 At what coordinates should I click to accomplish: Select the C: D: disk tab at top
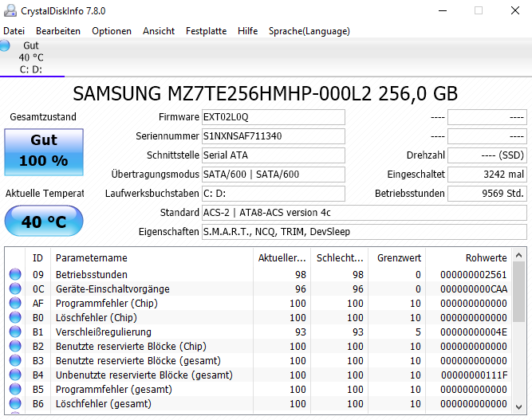[x=31, y=57]
